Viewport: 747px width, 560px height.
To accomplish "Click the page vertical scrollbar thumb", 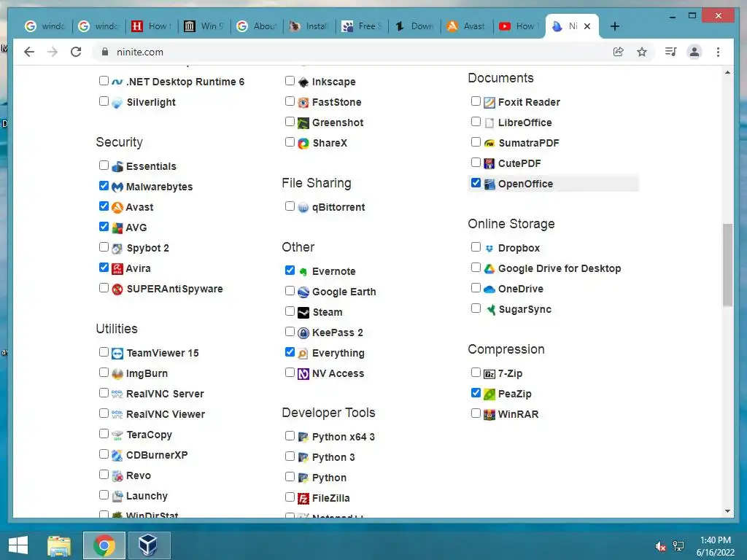I will (x=727, y=265).
